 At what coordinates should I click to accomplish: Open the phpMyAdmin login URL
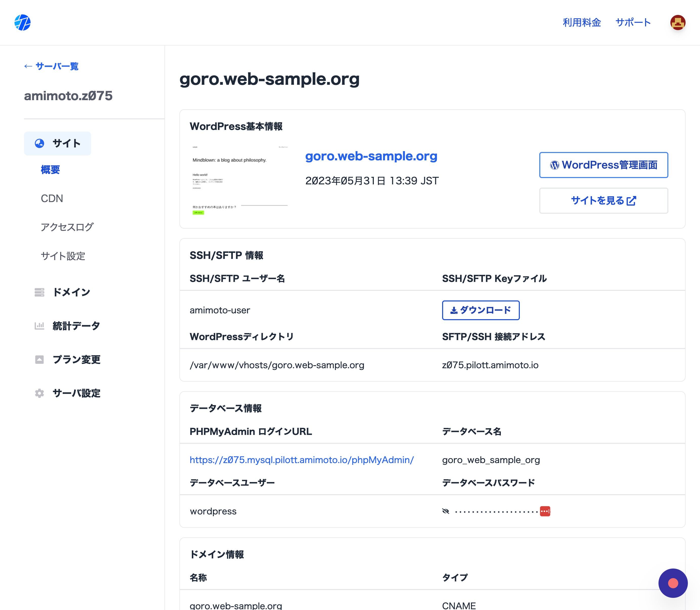tap(302, 460)
